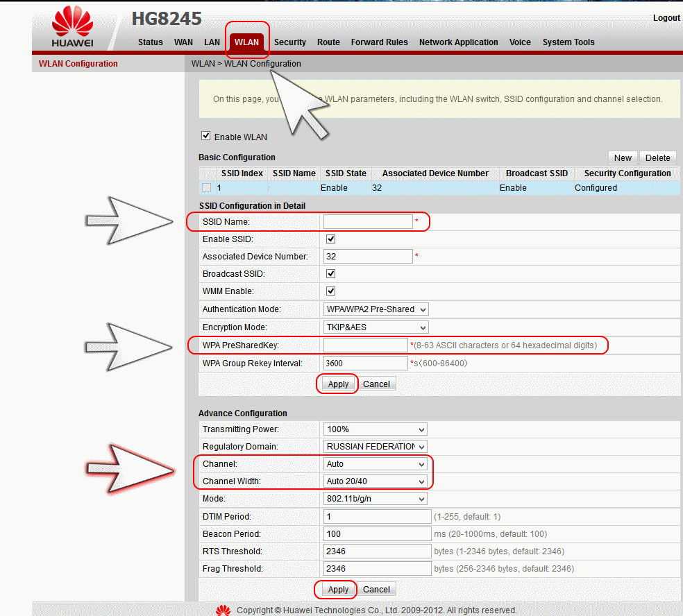Open the Transmitting Power dropdown
683x616 pixels.
point(375,429)
